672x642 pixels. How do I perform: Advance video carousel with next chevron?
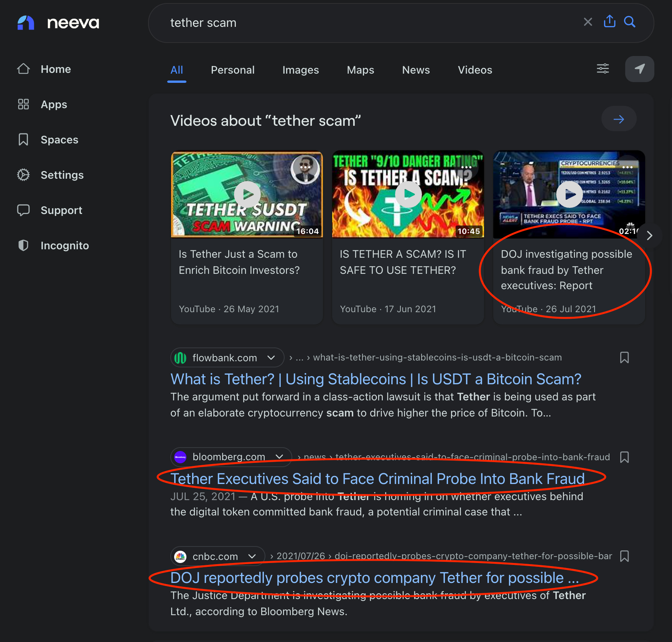coord(649,235)
